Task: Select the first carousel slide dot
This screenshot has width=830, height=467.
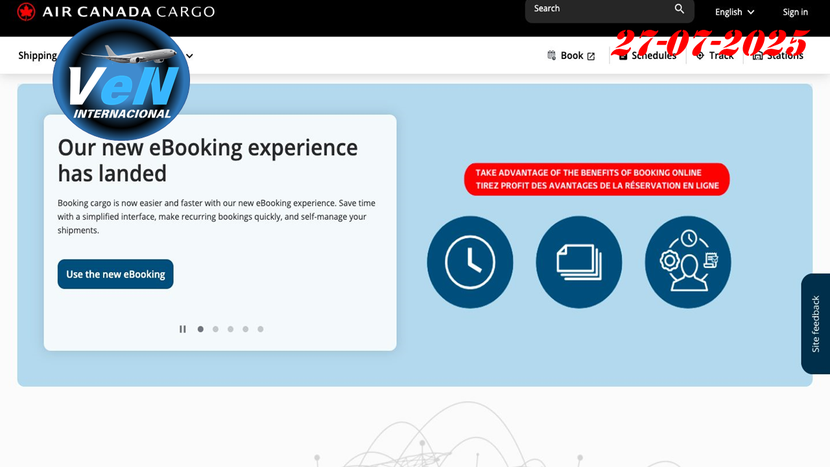Action: click(x=201, y=329)
